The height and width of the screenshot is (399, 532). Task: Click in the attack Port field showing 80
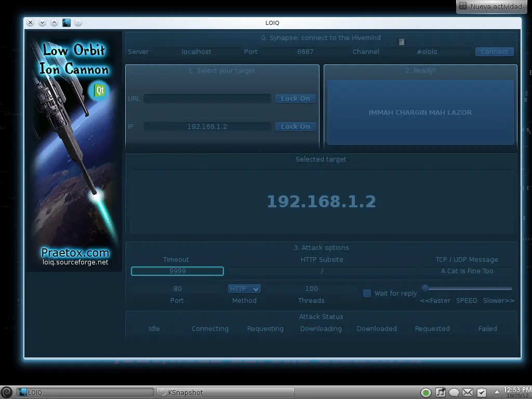click(x=178, y=289)
